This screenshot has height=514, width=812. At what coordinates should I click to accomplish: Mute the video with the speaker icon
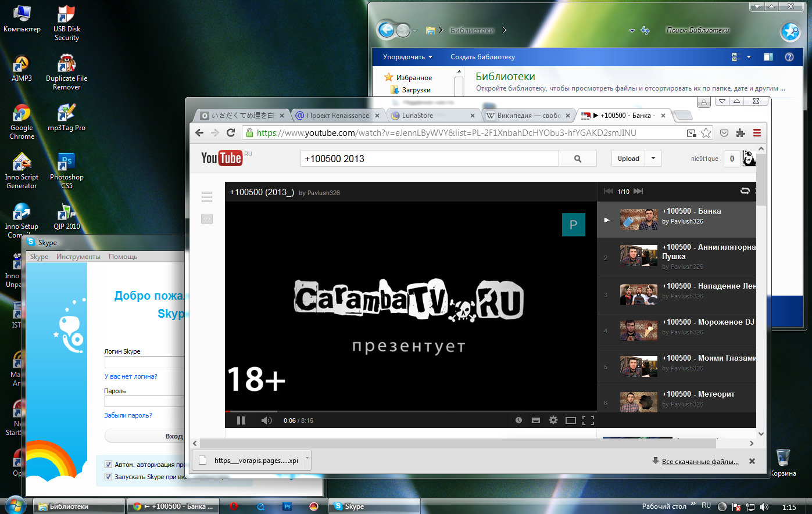click(x=267, y=420)
